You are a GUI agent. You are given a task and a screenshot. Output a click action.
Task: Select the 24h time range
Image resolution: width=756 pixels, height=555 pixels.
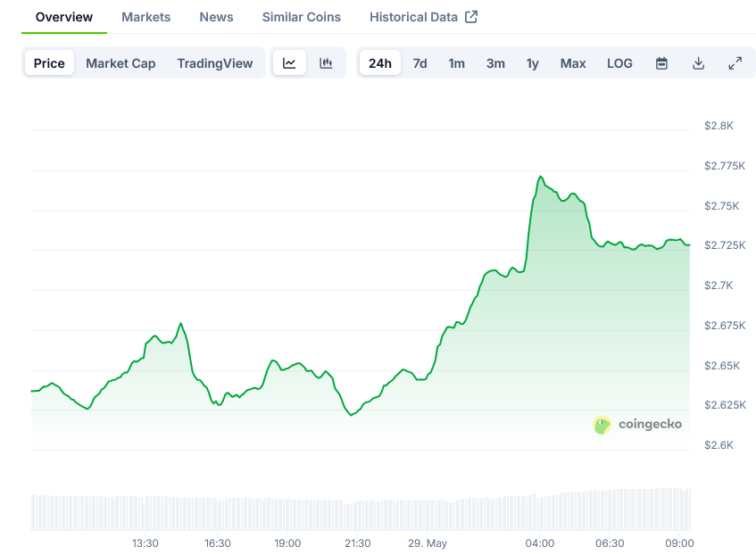[x=379, y=62]
